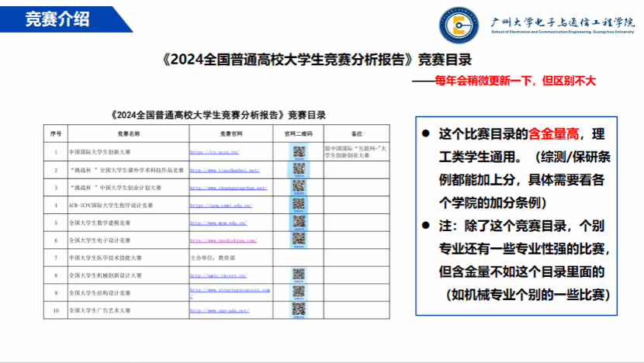The width and height of the screenshot is (644, 363).
Task: Open the www.sun-ada.net link
Action: point(220,310)
